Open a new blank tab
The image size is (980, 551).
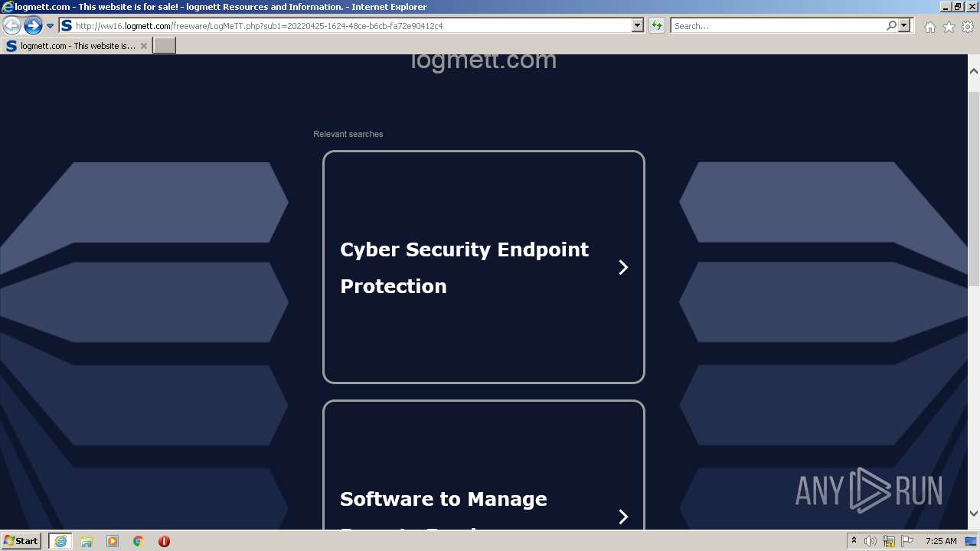pyautogui.click(x=165, y=46)
